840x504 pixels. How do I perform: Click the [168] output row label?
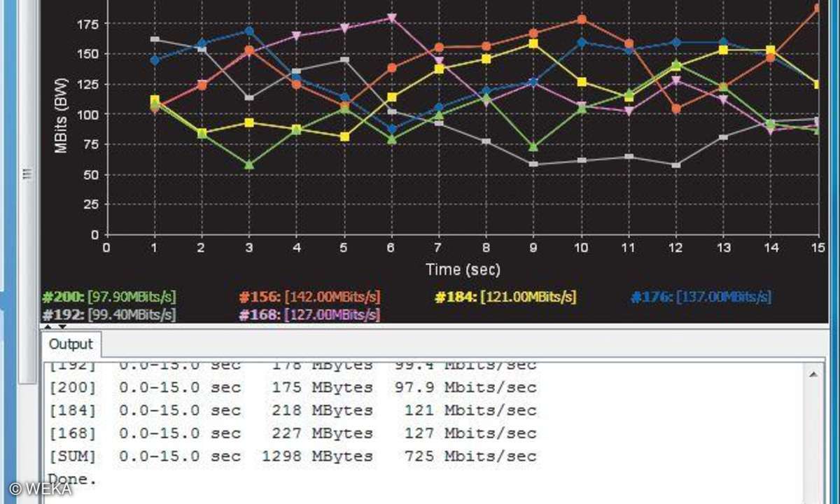pyautogui.click(x=72, y=433)
